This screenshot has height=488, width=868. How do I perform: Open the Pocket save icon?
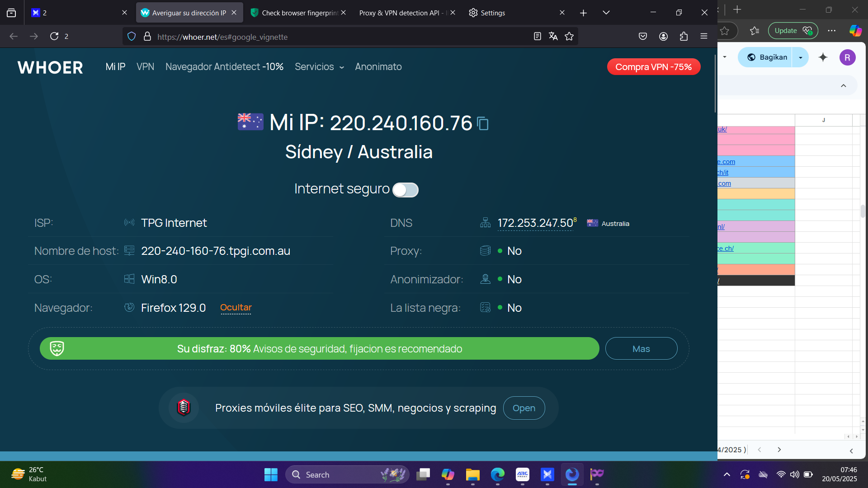(643, 37)
